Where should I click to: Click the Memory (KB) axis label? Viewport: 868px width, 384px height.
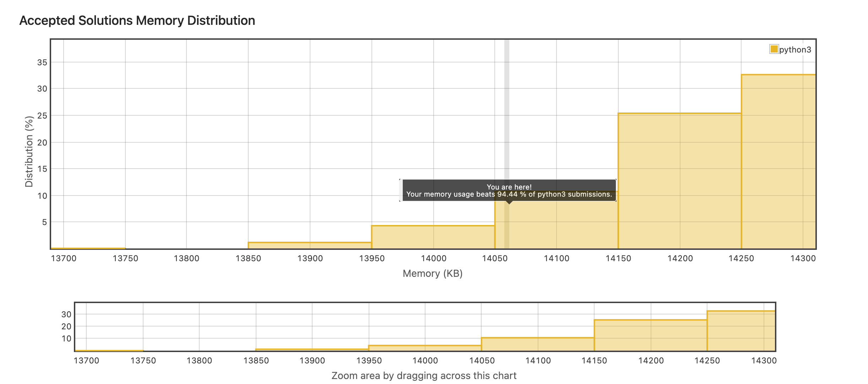(432, 273)
